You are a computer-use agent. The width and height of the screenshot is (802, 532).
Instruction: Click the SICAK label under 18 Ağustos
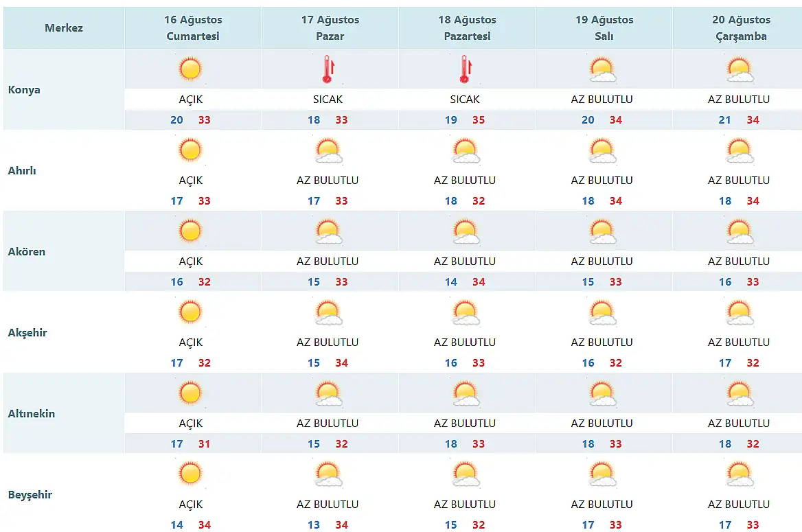click(465, 100)
